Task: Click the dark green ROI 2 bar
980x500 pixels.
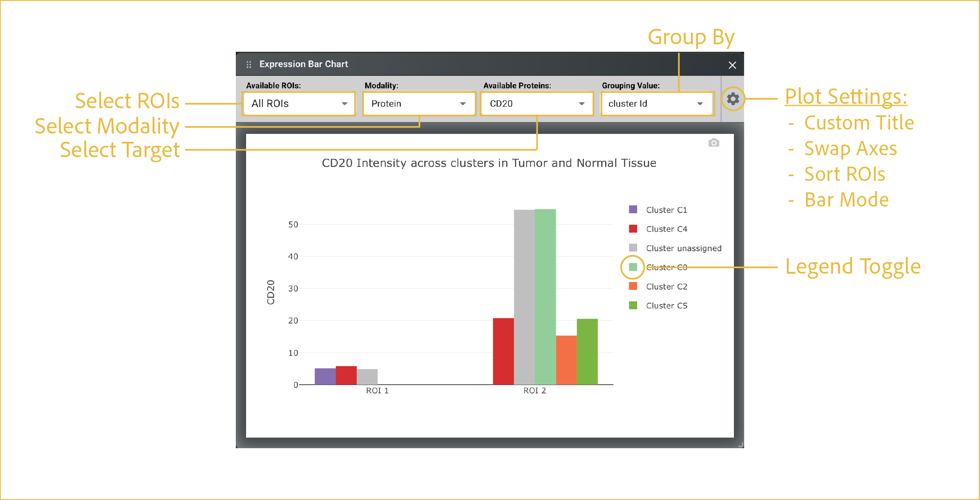Action: [587, 352]
